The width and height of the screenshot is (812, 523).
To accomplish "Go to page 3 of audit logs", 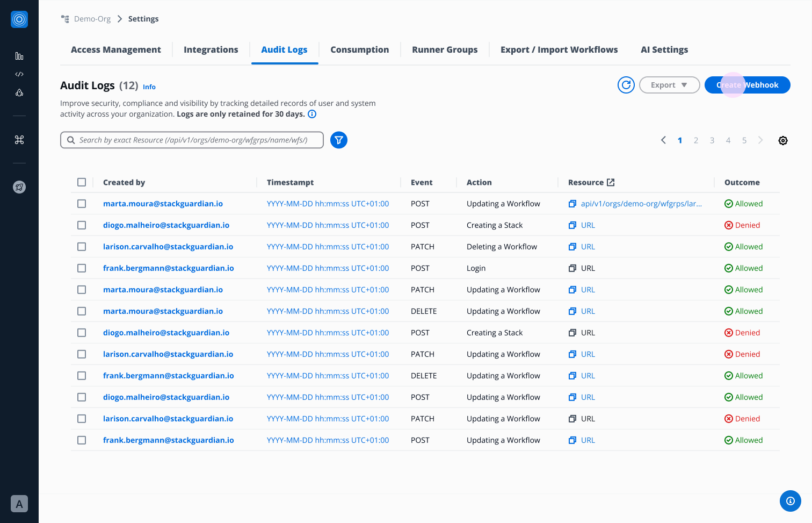I will click(712, 140).
